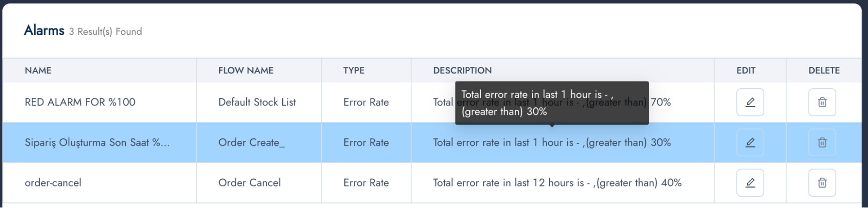Select the TYPE column header
This screenshot has height=208, width=868.
pos(354,70)
